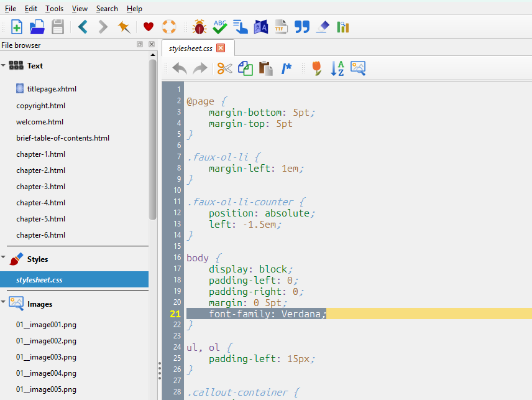Click the embed fonts TTF icon
Viewport: 532px width, 400px height.
pos(281,27)
